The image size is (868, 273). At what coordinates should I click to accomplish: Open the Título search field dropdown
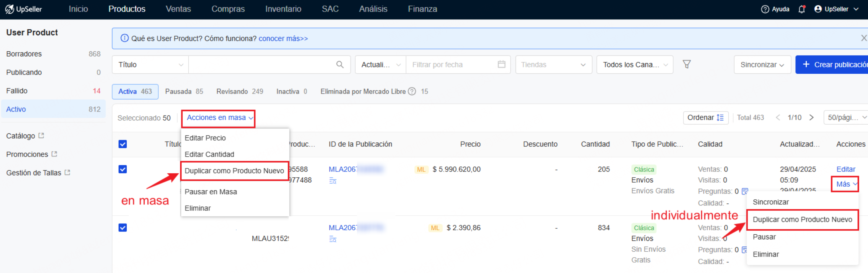click(150, 65)
